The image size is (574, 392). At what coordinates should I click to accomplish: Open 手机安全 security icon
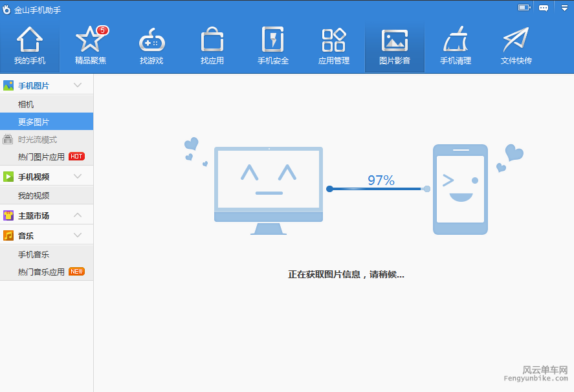[273, 41]
